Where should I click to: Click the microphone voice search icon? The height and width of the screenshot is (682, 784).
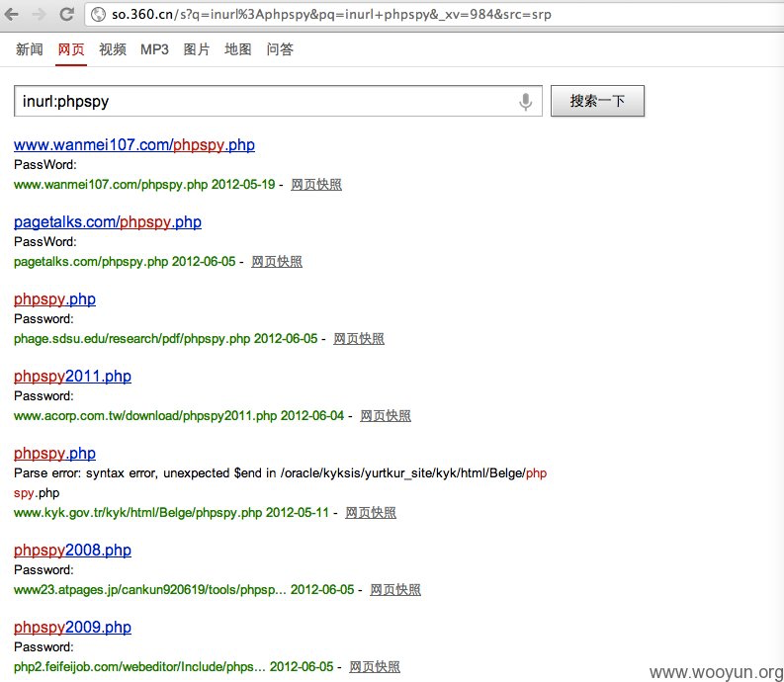526,101
